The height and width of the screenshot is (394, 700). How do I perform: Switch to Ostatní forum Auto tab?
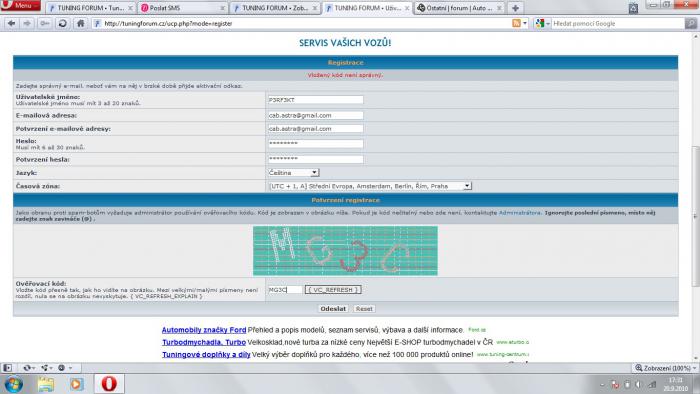point(459,8)
